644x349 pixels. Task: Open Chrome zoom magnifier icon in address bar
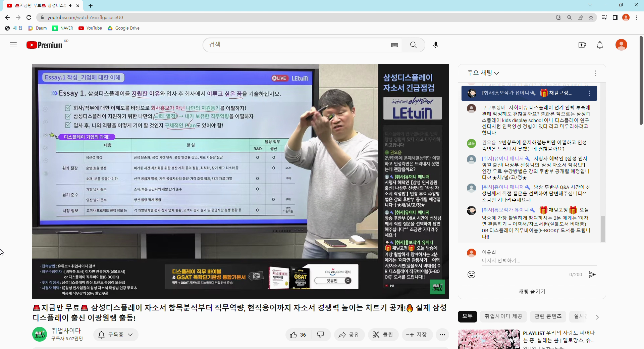[x=570, y=17]
